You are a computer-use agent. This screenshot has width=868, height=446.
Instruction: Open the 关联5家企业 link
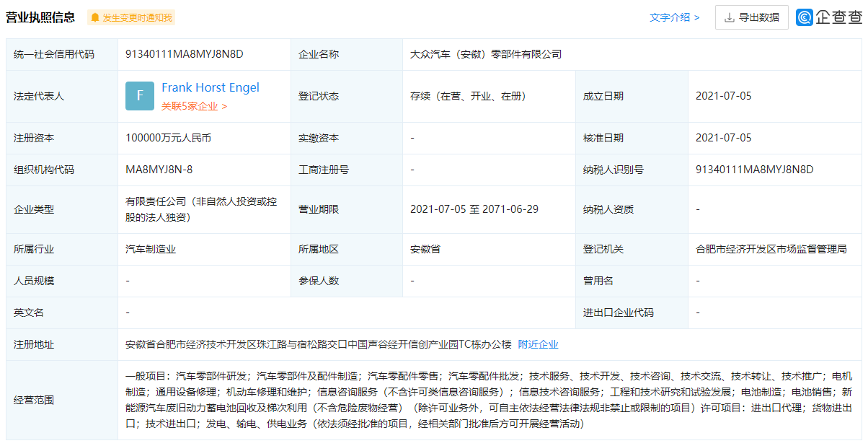[x=194, y=106]
